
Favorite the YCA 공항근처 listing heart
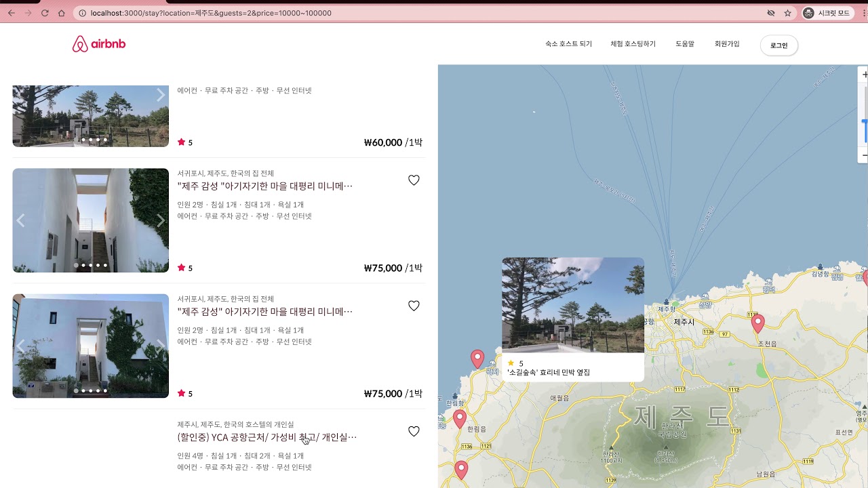[x=414, y=431]
